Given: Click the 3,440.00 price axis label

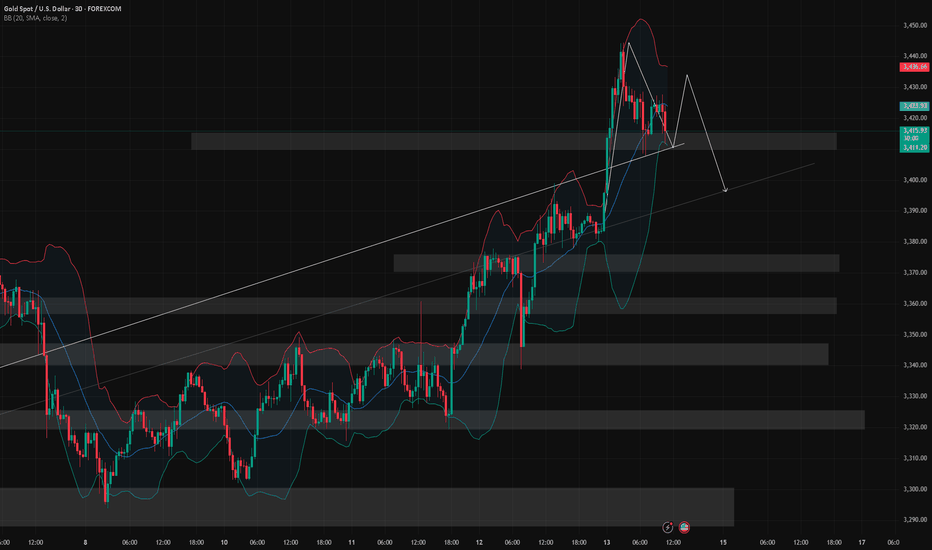Looking at the screenshot, I should coord(915,56).
